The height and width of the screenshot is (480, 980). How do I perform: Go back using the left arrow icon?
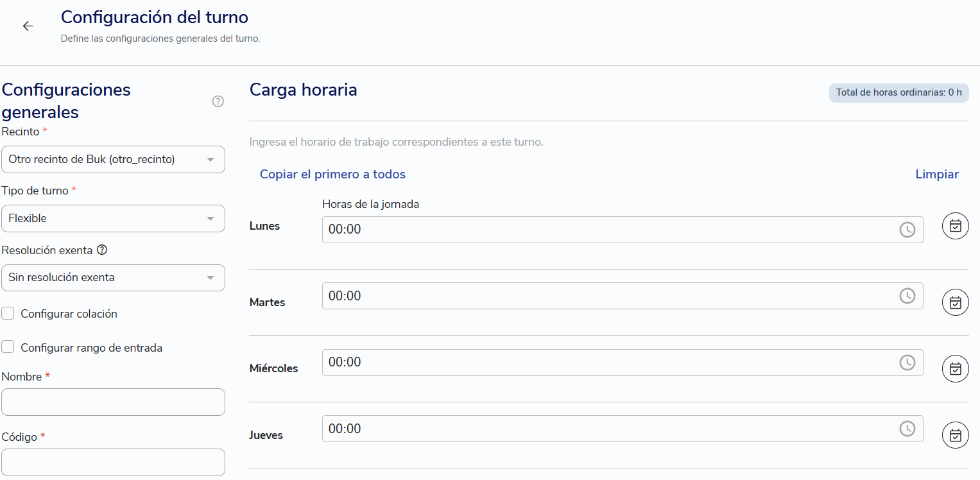[x=28, y=26]
